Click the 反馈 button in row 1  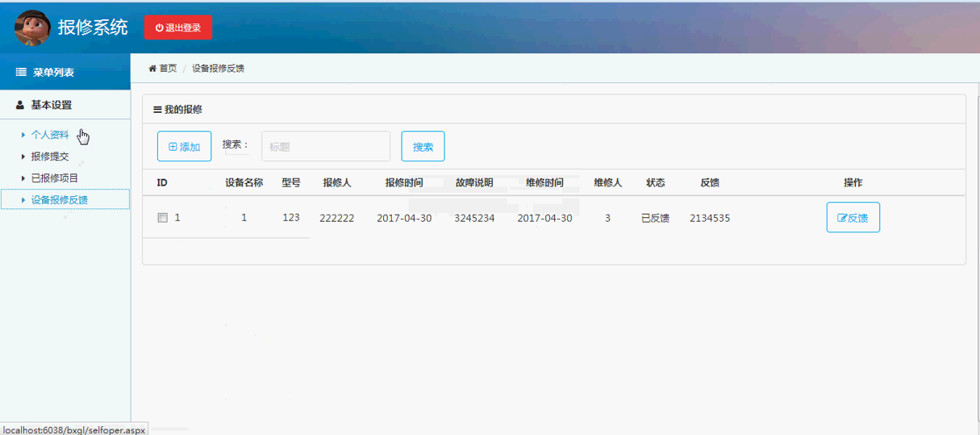pos(853,218)
